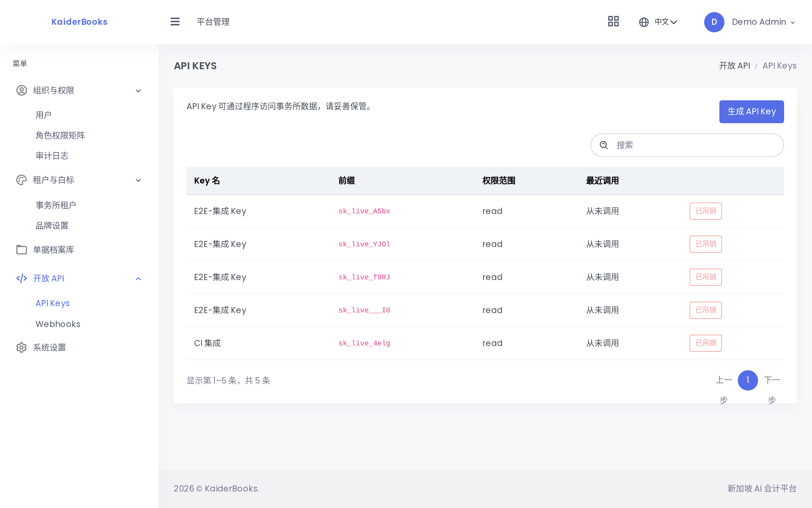Viewport: 812px width, 508px height.
Task: Click the prefix sk_live_f9RJ
Action: 364,277
